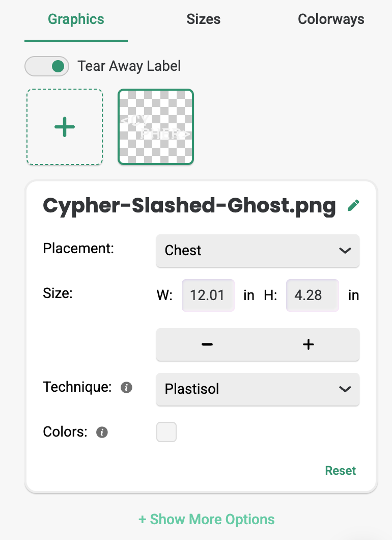This screenshot has height=540, width=392.
Task: Click the Cypher-Slashed-Ghost.png file name heading
Action: (x=189, y=205)
